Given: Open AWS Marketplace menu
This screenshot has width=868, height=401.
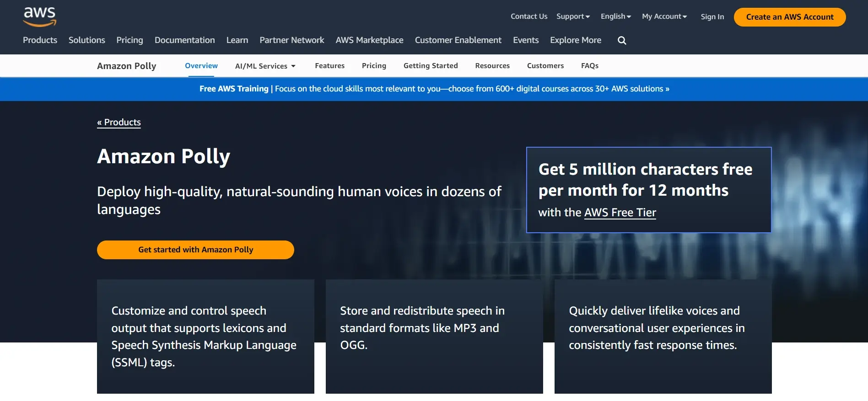Looking at the screenshot, I should pyautogui.click(x=370, y=40).
